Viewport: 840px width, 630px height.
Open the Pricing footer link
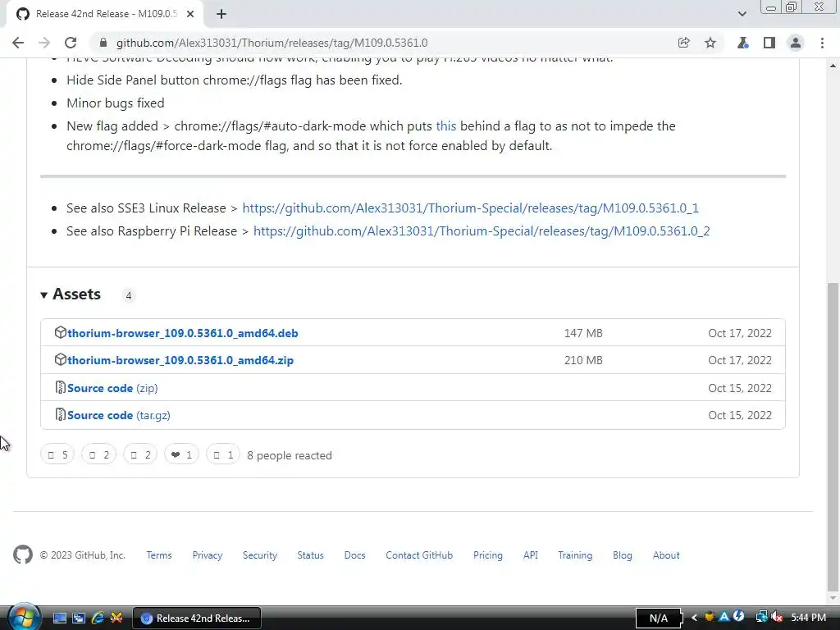488,555
